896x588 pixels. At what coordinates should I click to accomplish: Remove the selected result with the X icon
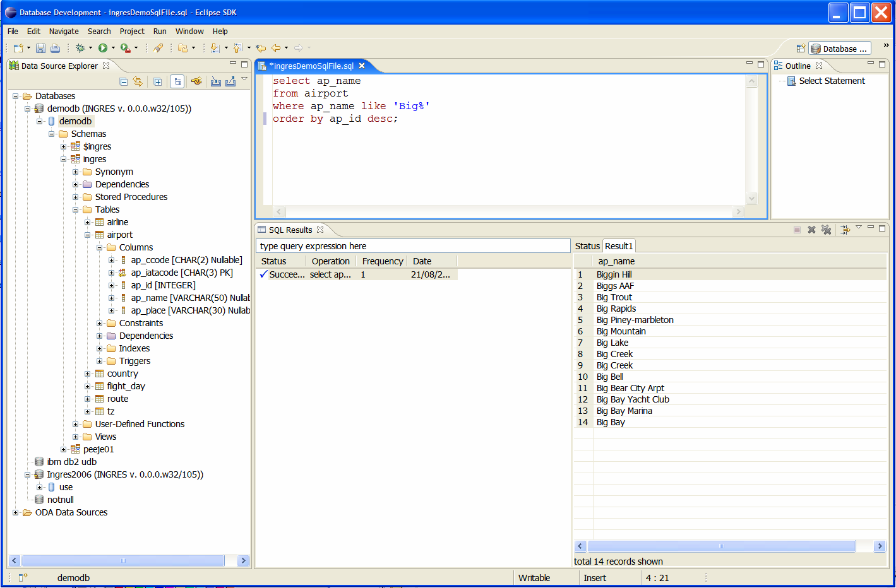(x=811, y=230)
